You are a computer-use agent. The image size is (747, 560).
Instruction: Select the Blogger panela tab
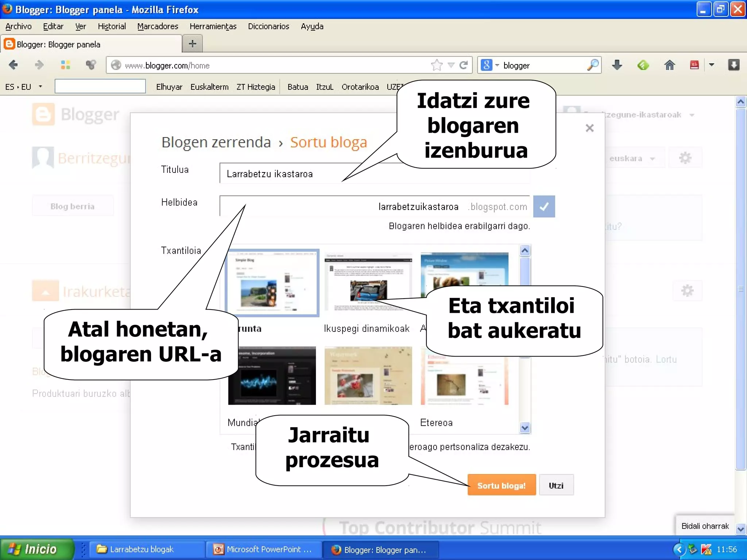(91, 44)
